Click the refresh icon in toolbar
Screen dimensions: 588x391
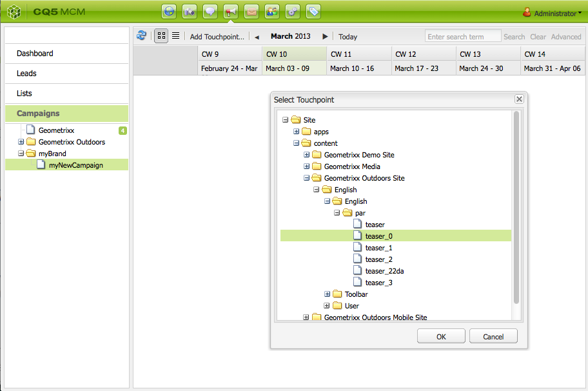[x=141, y=35]
